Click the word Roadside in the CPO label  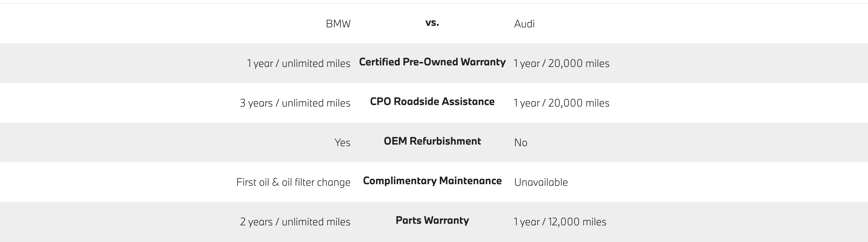[416, 102]
